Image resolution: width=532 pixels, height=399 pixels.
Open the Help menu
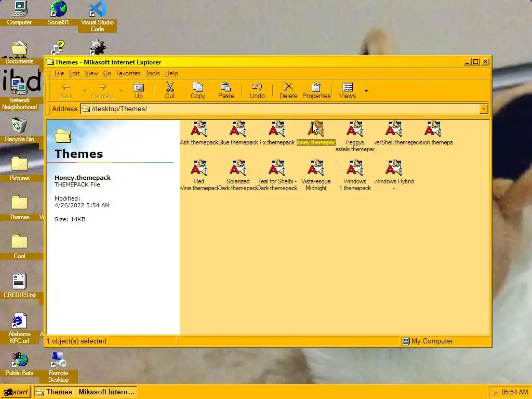171,73
